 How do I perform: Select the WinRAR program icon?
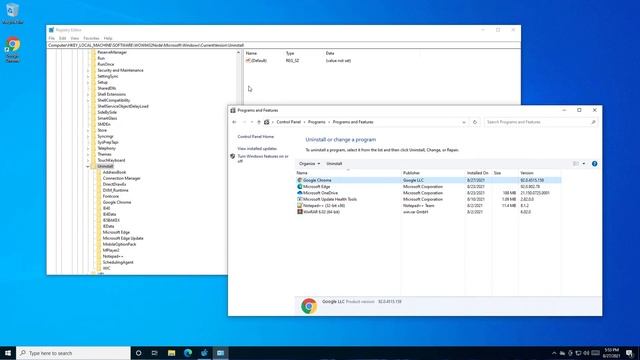pyautogui.click(x=300, y=212)
